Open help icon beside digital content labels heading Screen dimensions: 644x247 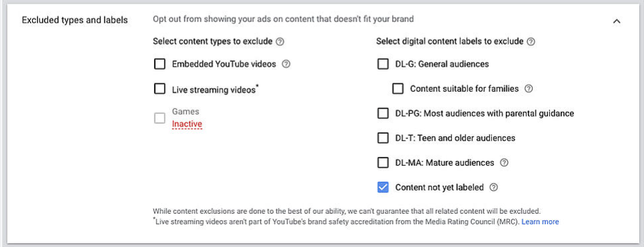pos(531,41)
